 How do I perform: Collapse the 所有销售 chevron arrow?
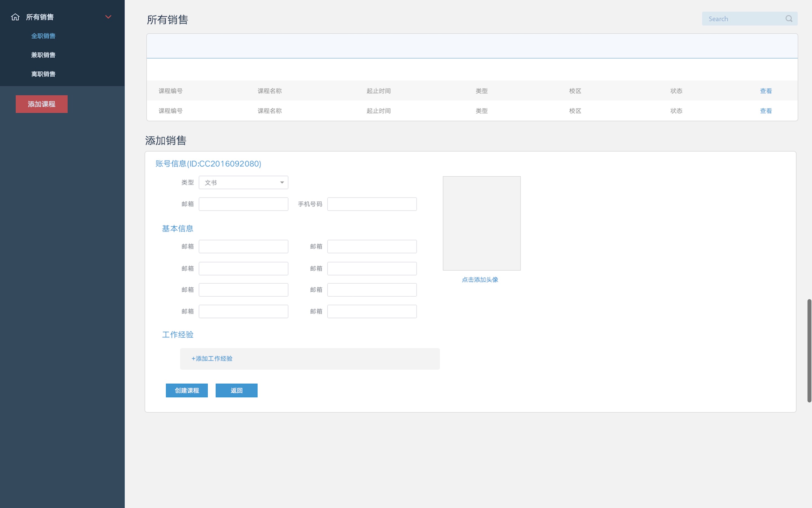[108, 17]
